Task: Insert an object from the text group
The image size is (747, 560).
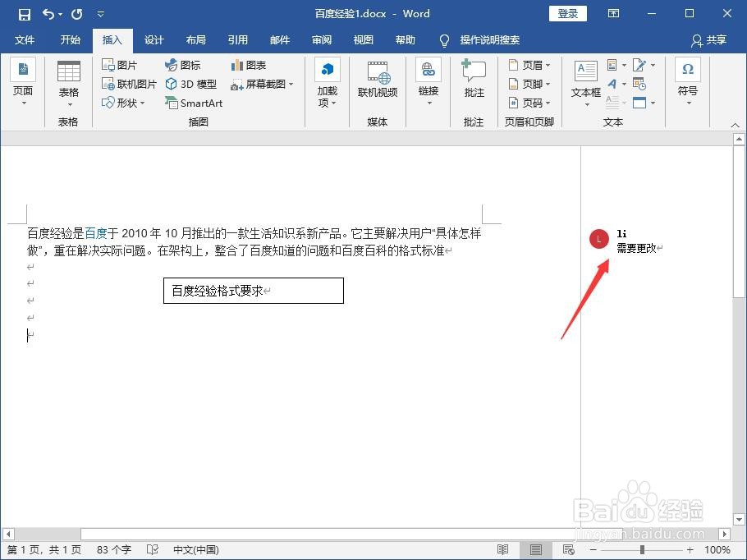Action: (x=639, y=103)
